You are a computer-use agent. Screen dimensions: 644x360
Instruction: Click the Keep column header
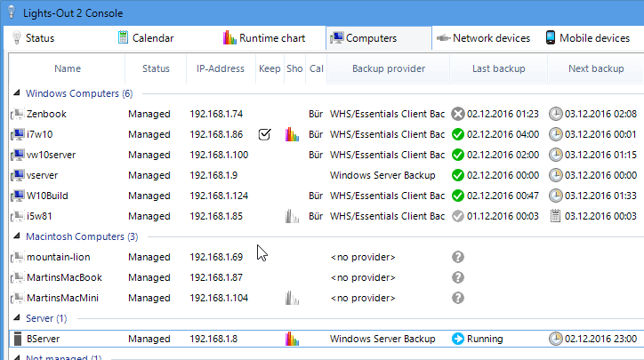coord(270,68)
